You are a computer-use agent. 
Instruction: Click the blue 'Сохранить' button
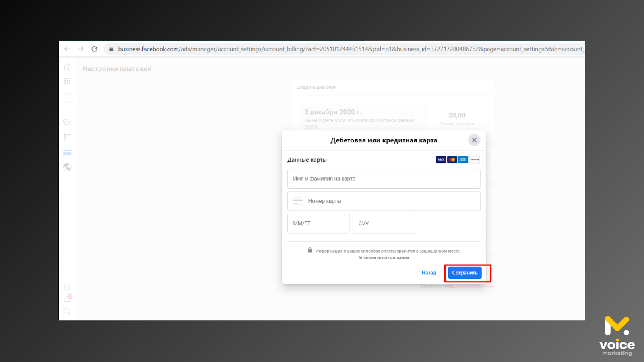tap(465, 273)
